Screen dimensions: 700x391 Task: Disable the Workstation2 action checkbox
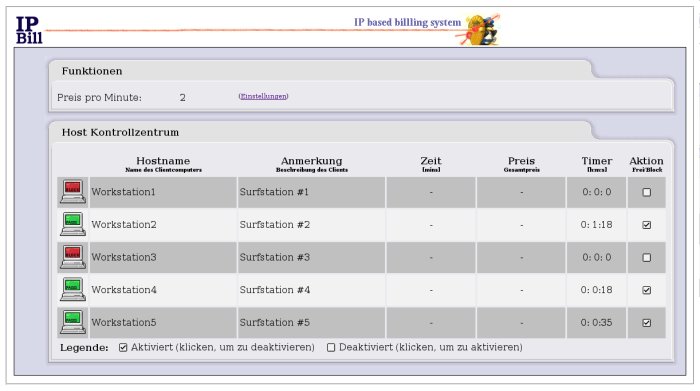[646, 225]
